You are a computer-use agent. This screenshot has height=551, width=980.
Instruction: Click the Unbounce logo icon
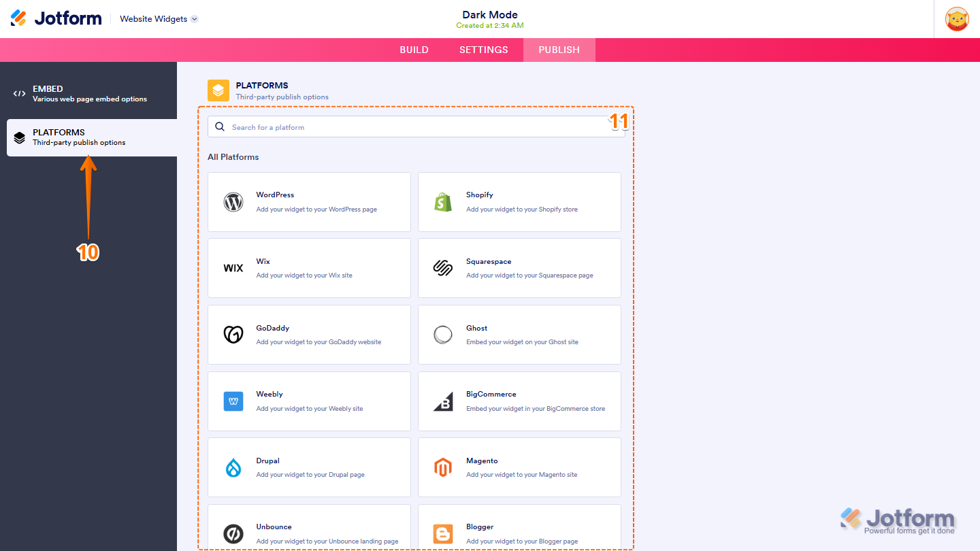(233, 534)
